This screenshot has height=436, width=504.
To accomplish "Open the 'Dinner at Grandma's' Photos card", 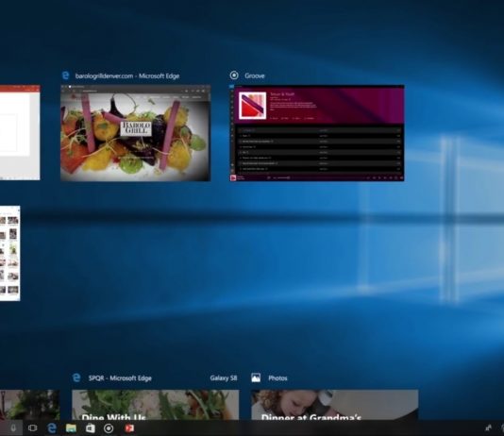I will pos(335,405).
